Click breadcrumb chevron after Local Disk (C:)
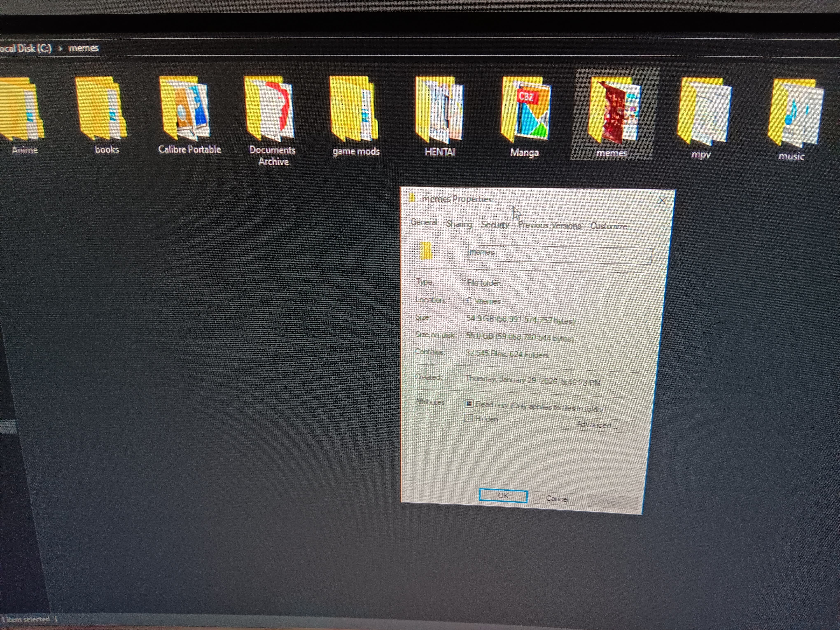This screenshot has width=840, height=630. 60,49
